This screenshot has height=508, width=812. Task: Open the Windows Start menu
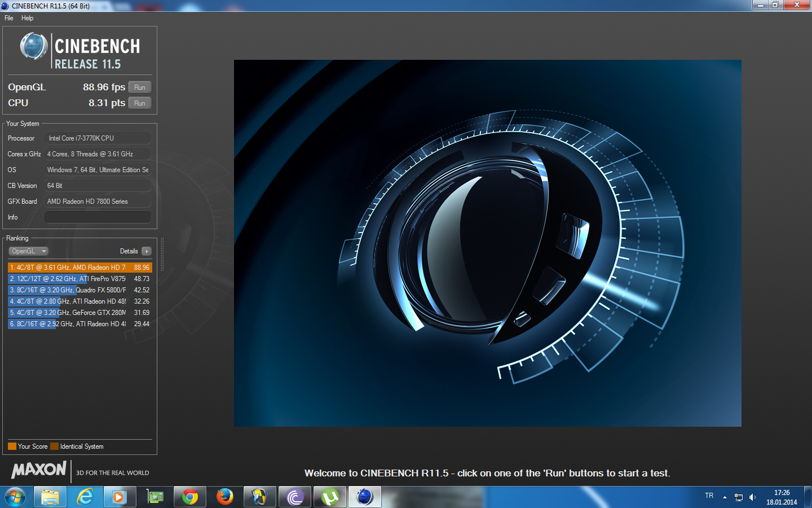click(15, 497)
